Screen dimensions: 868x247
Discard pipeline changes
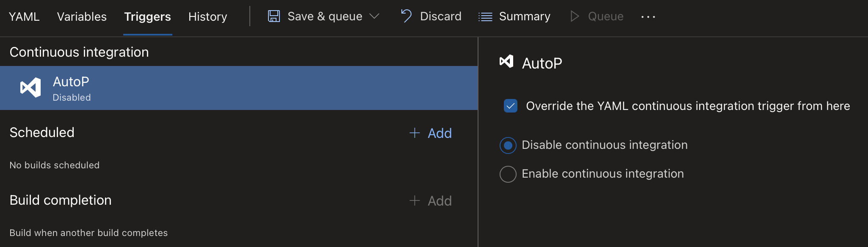coord(440,16)
